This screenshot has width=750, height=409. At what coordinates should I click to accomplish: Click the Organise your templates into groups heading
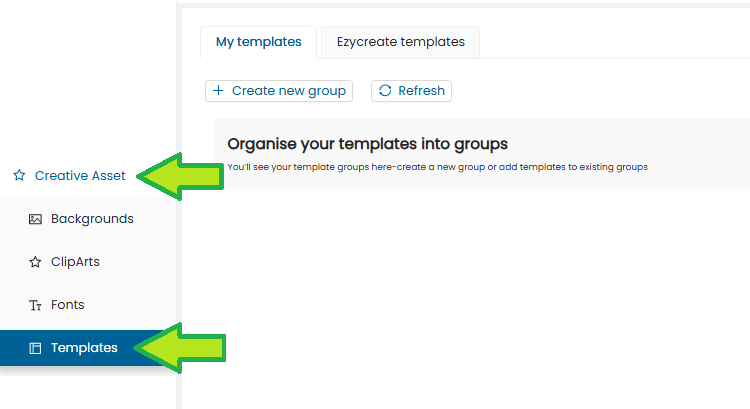[x=367, y=144]
